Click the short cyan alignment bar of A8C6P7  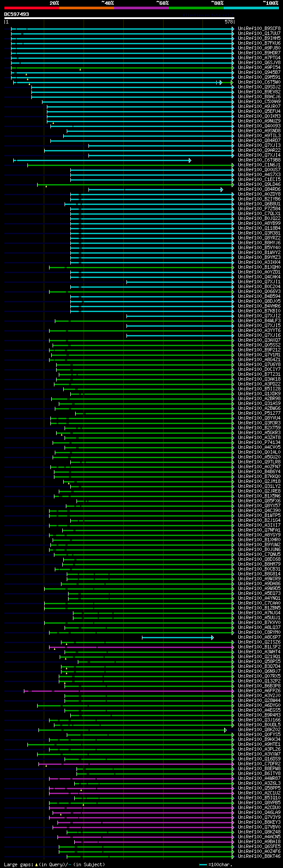point(178,637)
